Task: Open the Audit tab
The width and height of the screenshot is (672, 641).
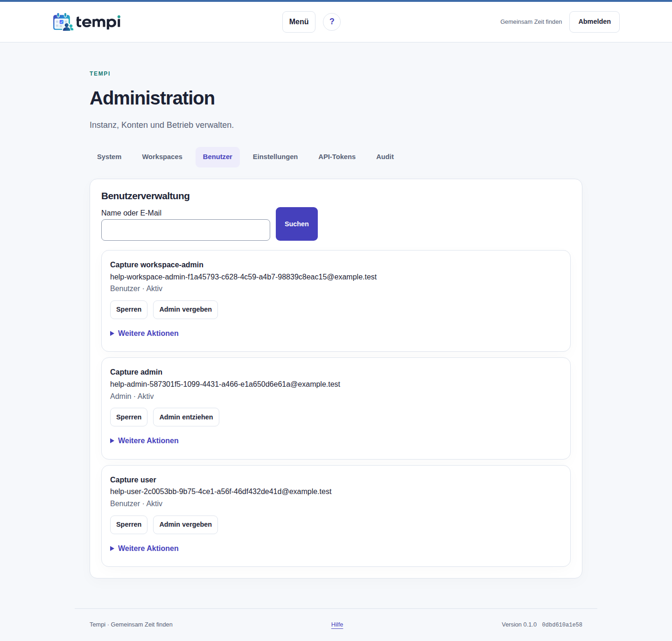Action: [x=385, y=157]
